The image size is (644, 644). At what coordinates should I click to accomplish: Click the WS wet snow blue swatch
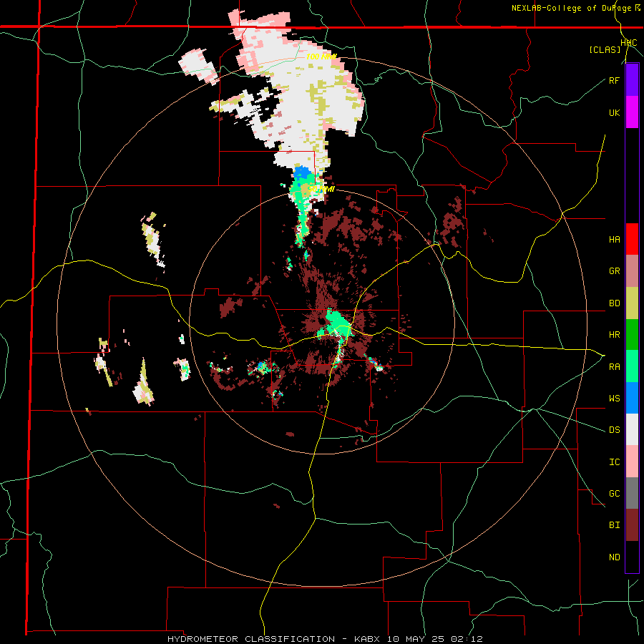(632, 398)
